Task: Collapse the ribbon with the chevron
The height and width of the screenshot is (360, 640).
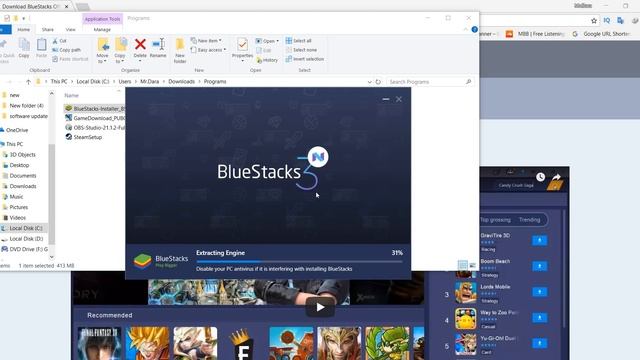Action: tap(466, 29)
